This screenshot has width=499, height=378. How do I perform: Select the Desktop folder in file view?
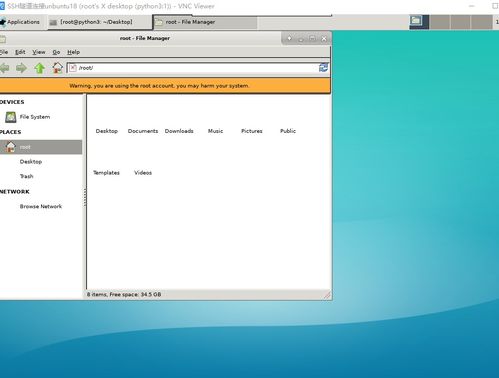[x=107, y=131]
